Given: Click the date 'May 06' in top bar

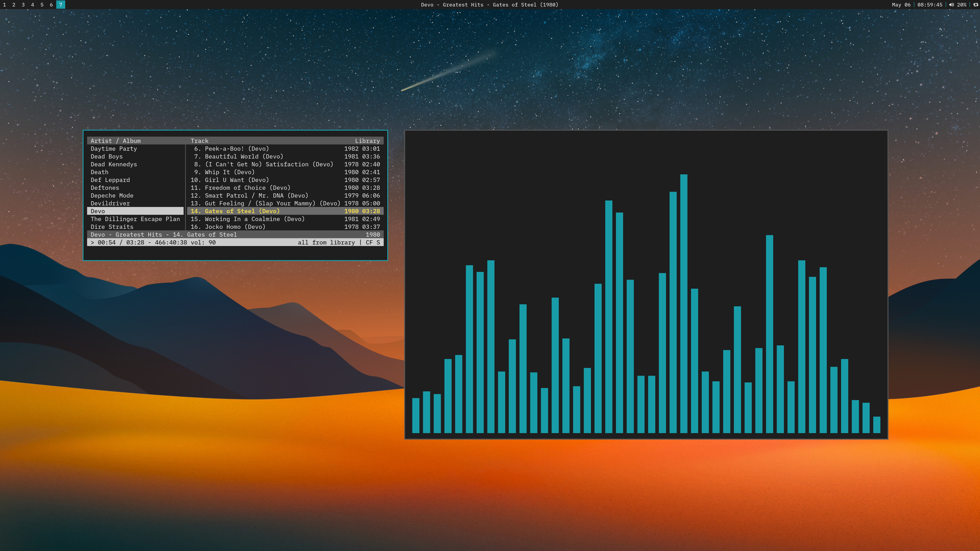Looking at the screenshot, I should 901,4.
